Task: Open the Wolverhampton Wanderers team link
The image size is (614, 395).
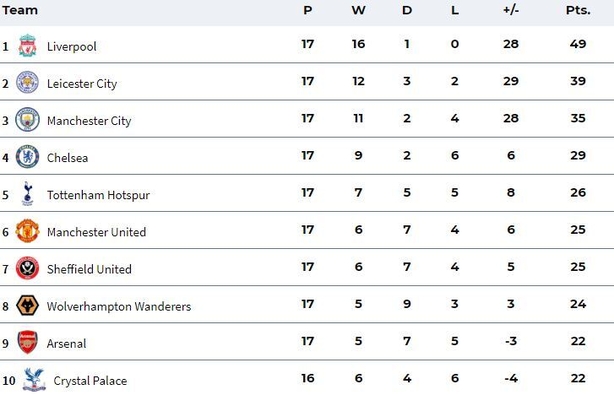Action: [x=119, y=306]
